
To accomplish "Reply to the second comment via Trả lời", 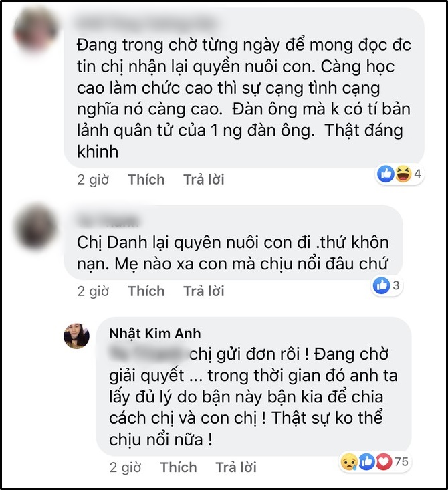I will coord(203,291).
